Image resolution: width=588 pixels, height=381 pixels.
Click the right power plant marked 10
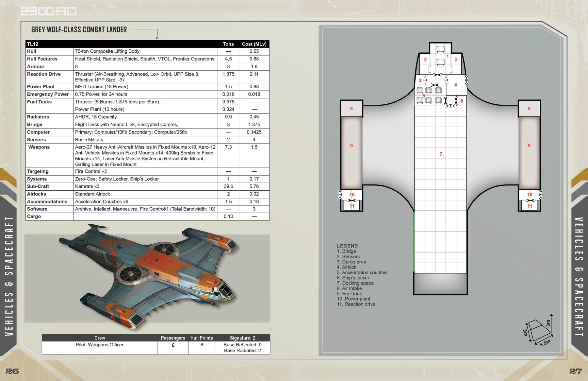point(530,195)
